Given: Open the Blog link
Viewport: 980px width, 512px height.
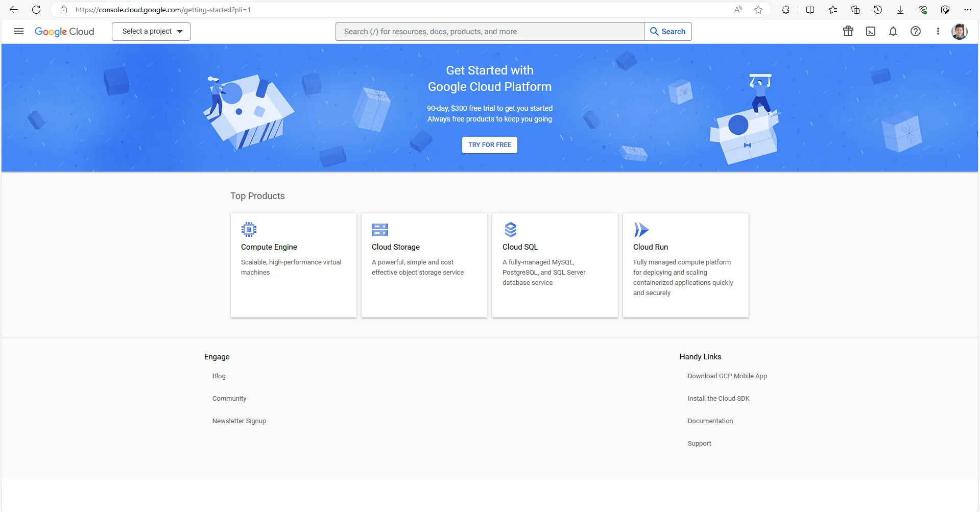Looking at the screenshot, I should [x=219, y=376].
